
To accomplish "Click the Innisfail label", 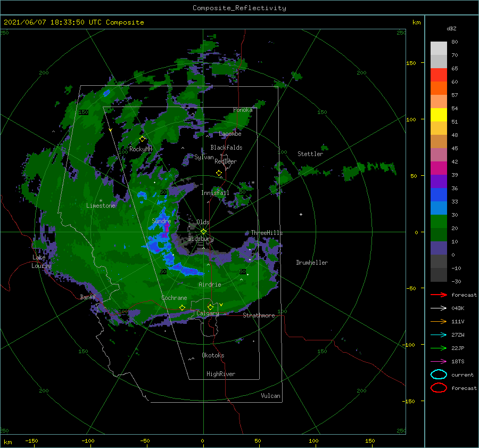I will coord(215,193).
